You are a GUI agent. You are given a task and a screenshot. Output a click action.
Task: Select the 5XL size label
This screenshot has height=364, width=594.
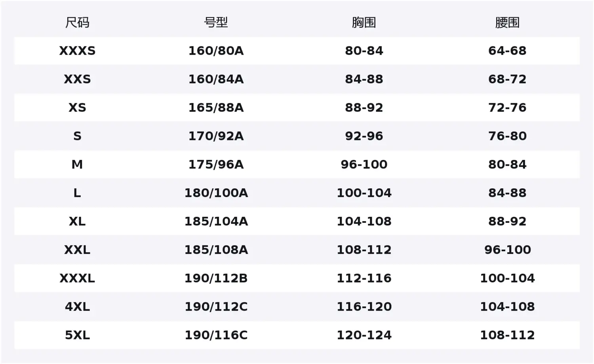(x=77, y=335)
